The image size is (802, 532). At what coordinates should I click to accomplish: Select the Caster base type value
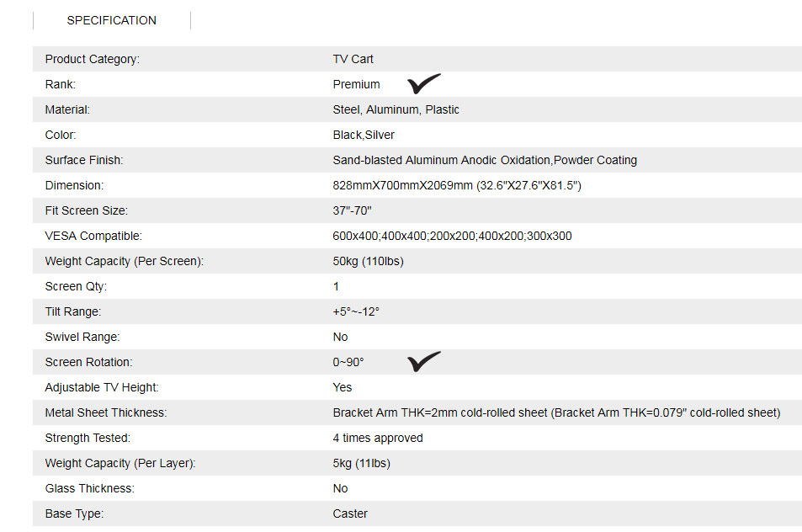[x=350, y=513]
